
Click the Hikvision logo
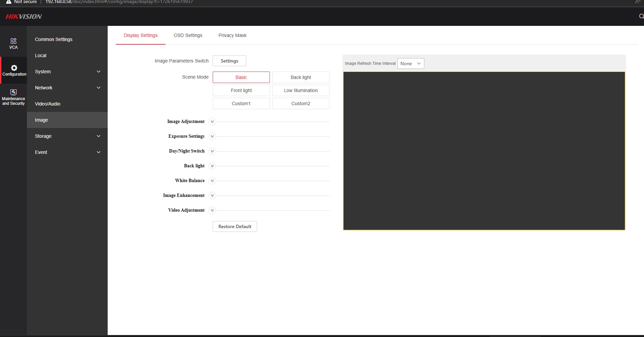click(24, 16)
